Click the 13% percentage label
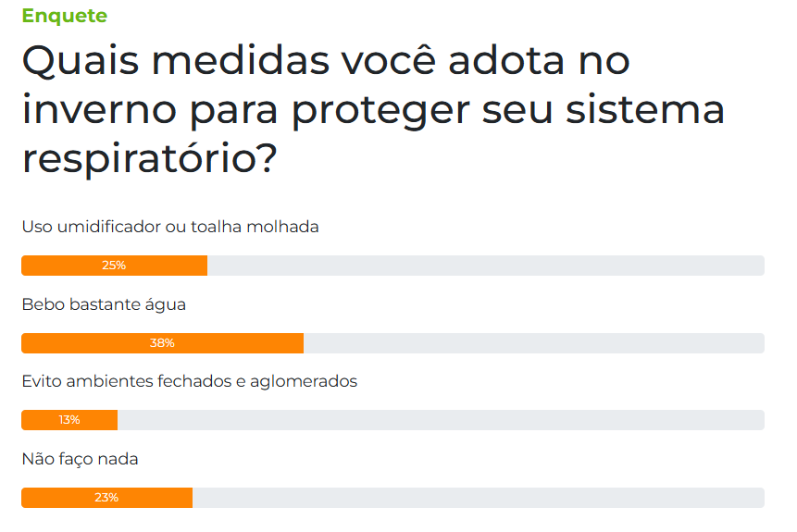 pyautogui.click(x=69, y=420)
